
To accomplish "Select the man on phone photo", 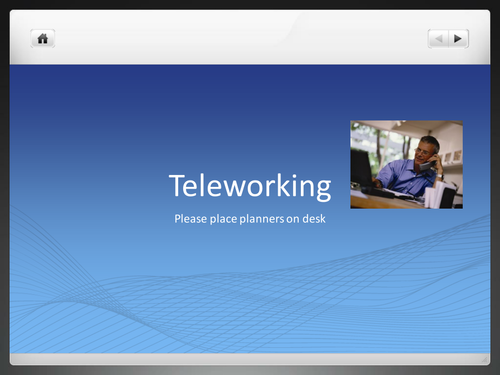I will click(406, 165).
